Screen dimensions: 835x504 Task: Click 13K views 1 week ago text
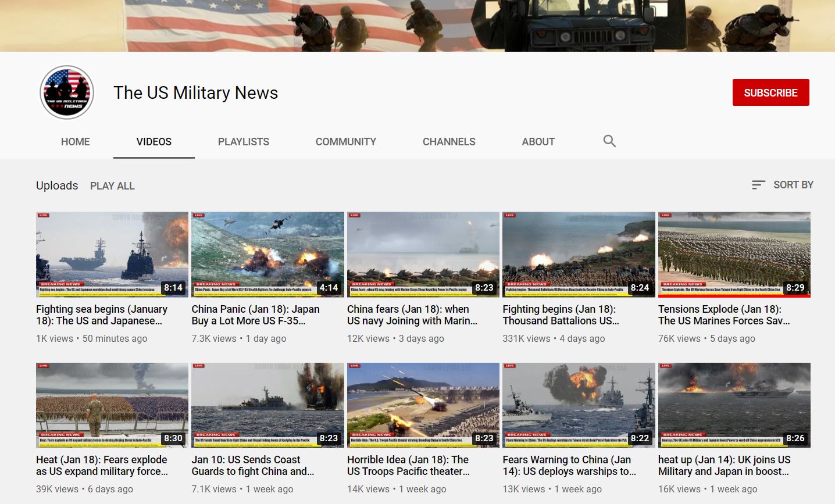pos(552,489)
